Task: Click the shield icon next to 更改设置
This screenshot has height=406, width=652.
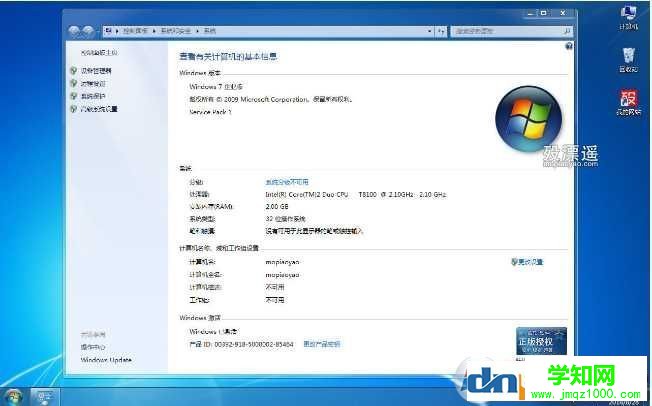Action: click(514, 262)
